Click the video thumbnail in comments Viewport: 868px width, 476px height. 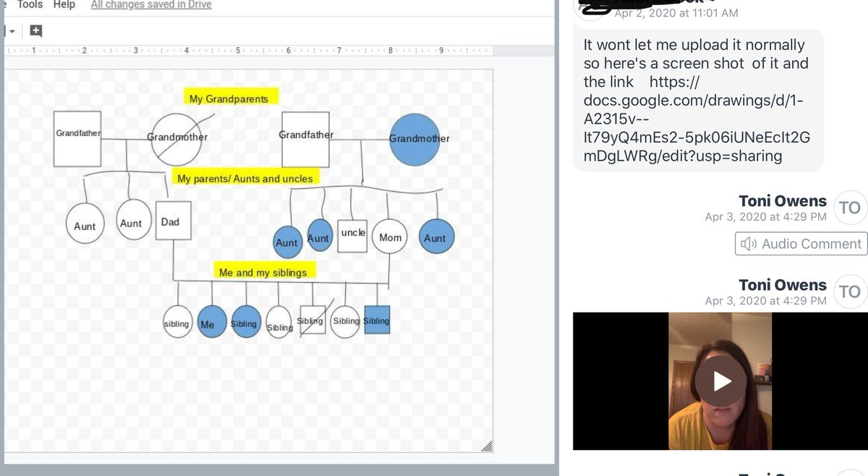(x=719, y=381)
